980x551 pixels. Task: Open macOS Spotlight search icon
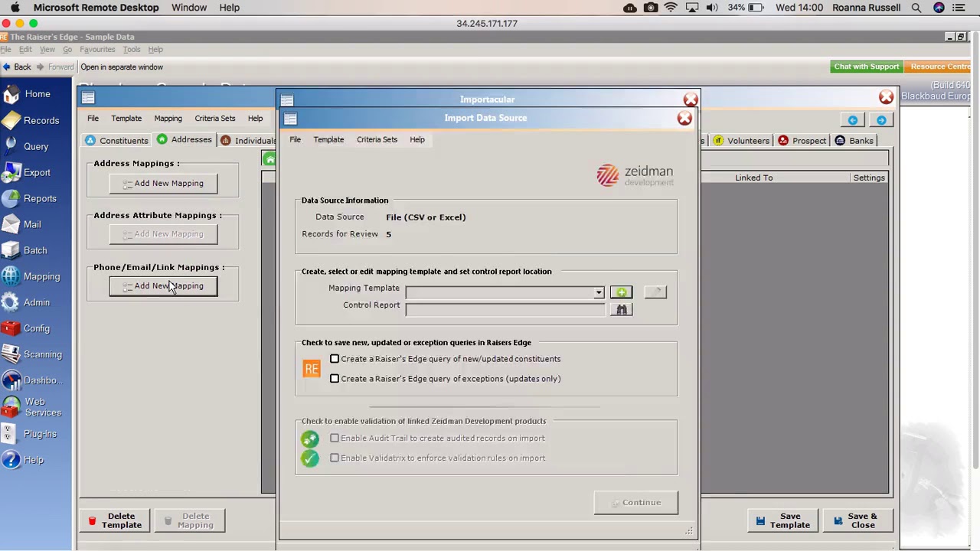[x=916, y=8]
